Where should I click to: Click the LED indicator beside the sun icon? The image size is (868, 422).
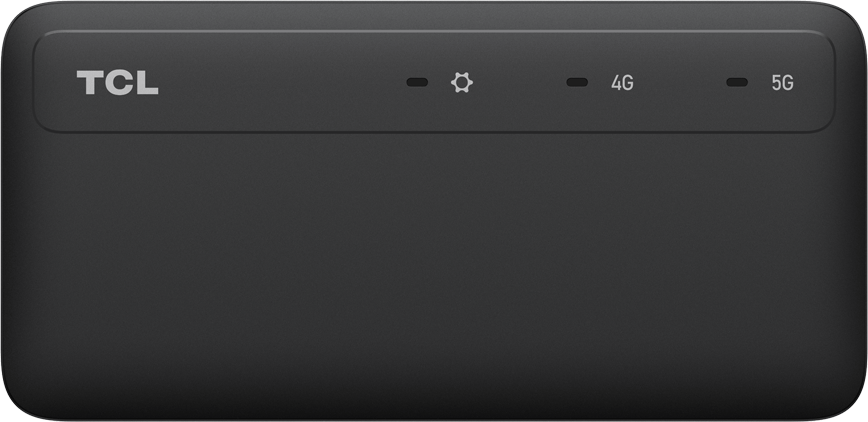pyautogui.click(x=417, y=82)
